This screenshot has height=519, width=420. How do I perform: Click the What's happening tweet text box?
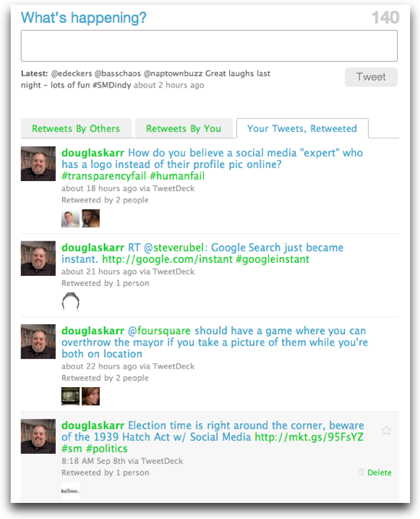coord(209,46)
